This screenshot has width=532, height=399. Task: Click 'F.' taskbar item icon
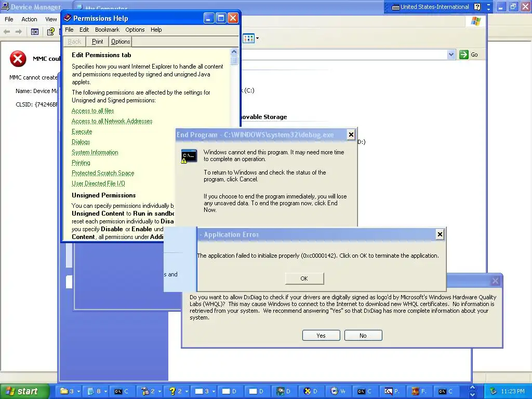click(415, 391)
